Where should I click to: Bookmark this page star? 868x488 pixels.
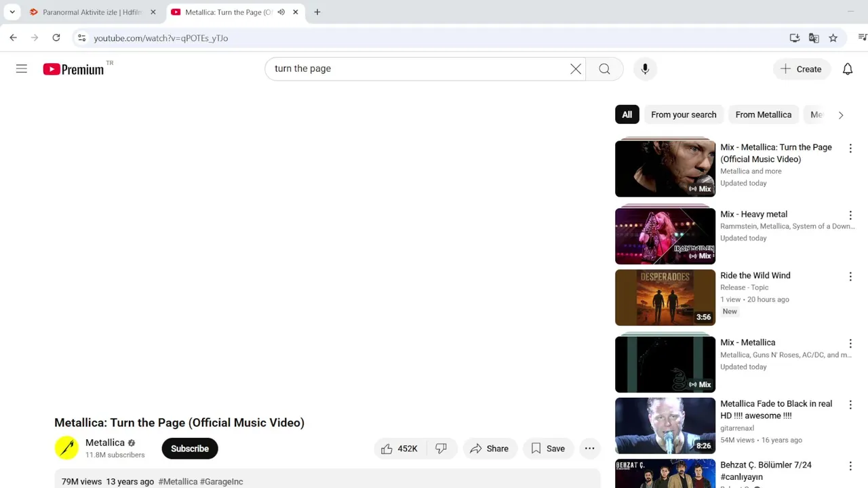coord(833,38)
